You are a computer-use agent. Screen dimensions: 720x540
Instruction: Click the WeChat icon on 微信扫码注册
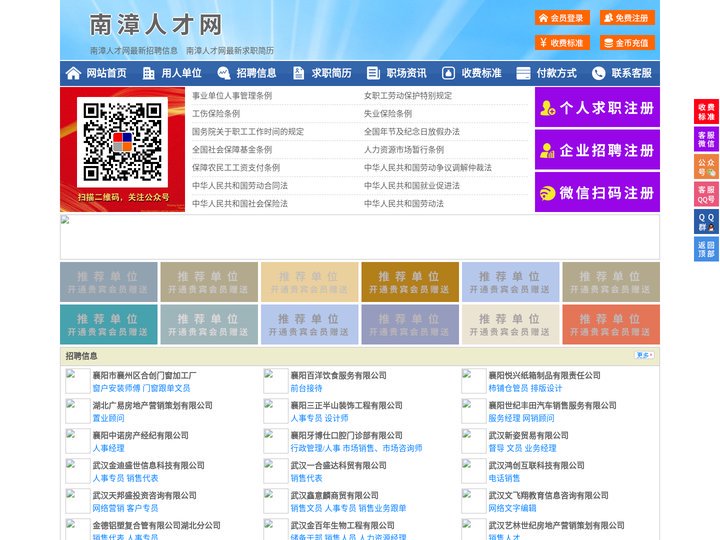pos(547,193)
